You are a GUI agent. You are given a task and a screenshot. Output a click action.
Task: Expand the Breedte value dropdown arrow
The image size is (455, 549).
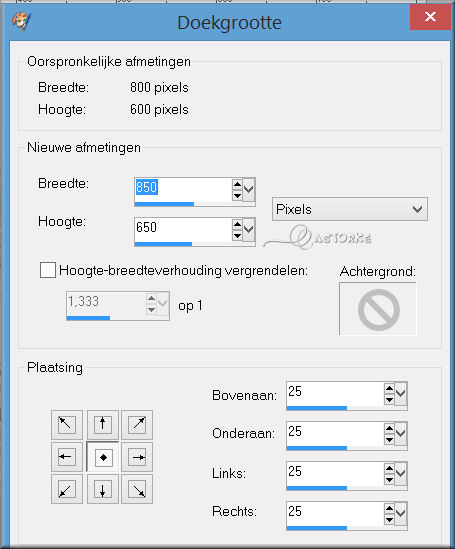click(x=249, y=189)
